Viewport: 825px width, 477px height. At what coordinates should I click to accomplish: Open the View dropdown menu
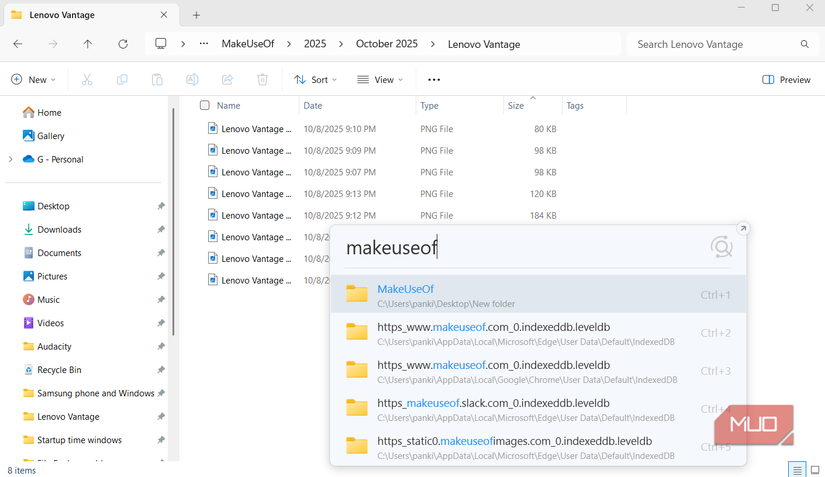[380, 79]
